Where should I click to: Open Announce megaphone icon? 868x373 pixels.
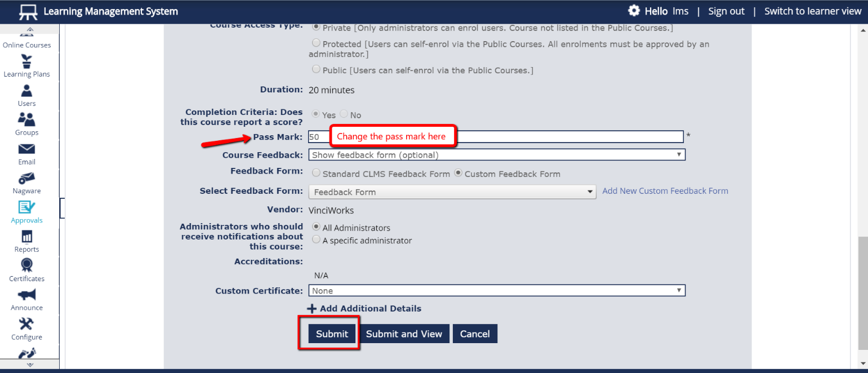26,295
